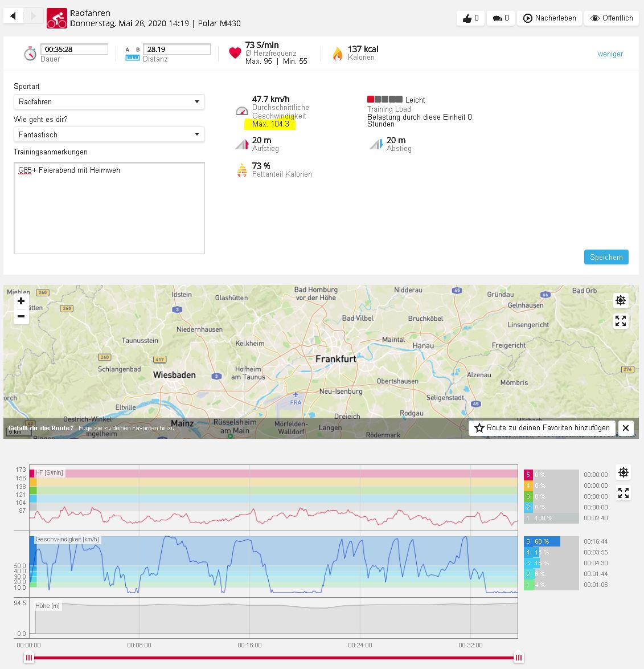Save changes with the Speichern button
This screenshot has height=669, width=644.
click(606, 257)
